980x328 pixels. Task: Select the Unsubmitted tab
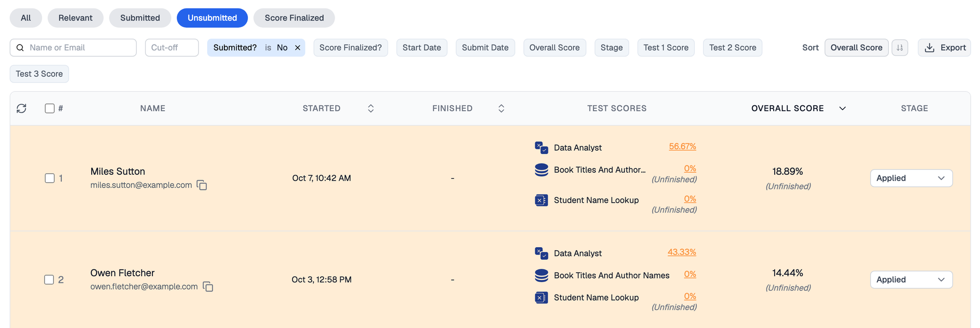coord(212,18)
